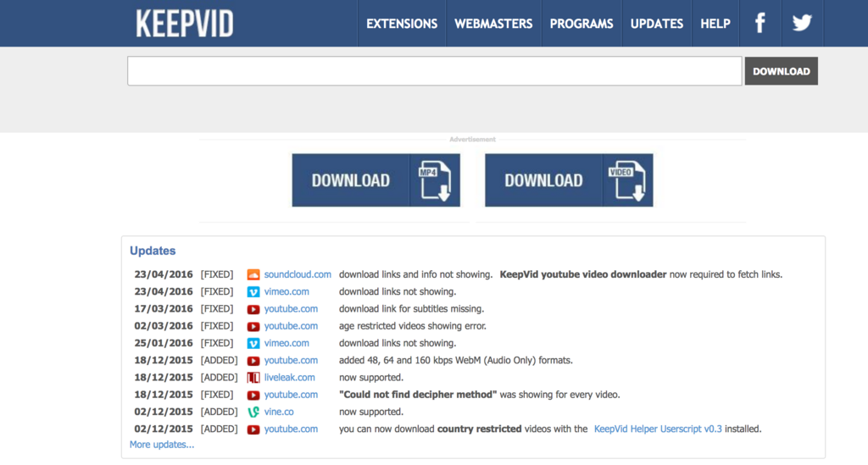This screenshot has width=868, height=465.
Task: Click bold text 'KeepVid youtube video downloader'
Action: coord(583,274)
